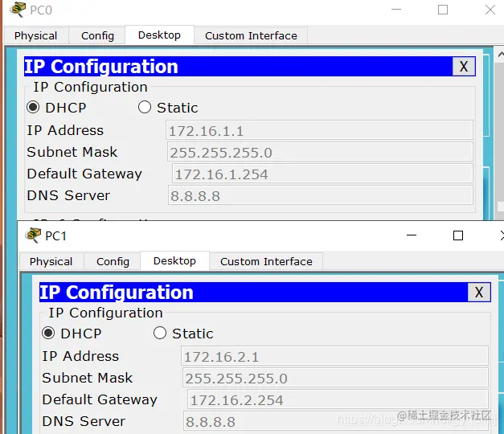504x434 pixels.
Task: Click the PC0 scrollbar up arrow
Action: (501, 55)
